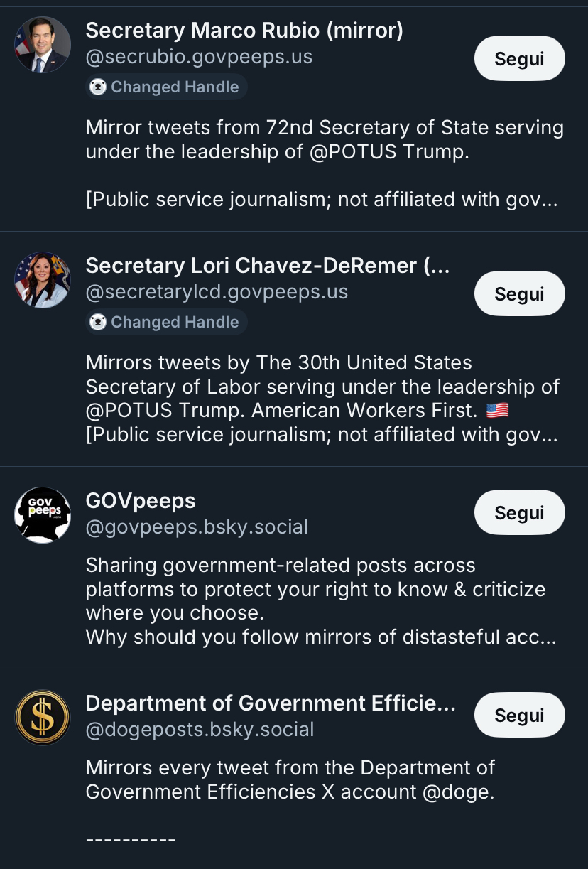Click the gold dollar-sign DOGE avatar

43,718
